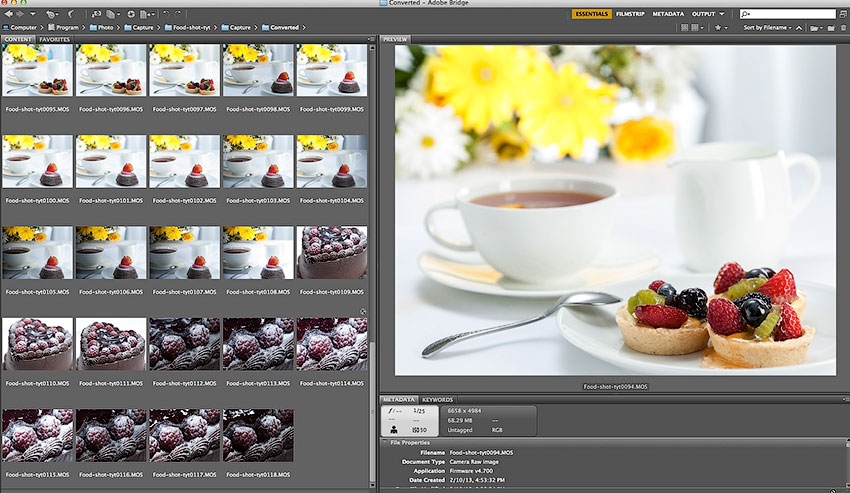Select the Content panel tab
This screenshot has height=493, width=850.
[x=18, y=39]
